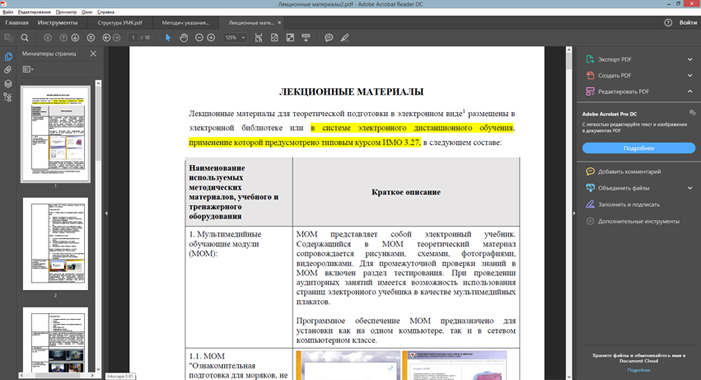The width and height of the screenshot is (701, 380).
Task: Select the Hand pan tool
Action: [184, 38]
